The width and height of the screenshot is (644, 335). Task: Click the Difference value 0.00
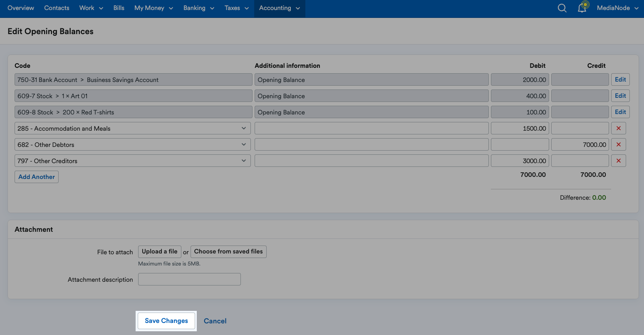coord(599,198)
